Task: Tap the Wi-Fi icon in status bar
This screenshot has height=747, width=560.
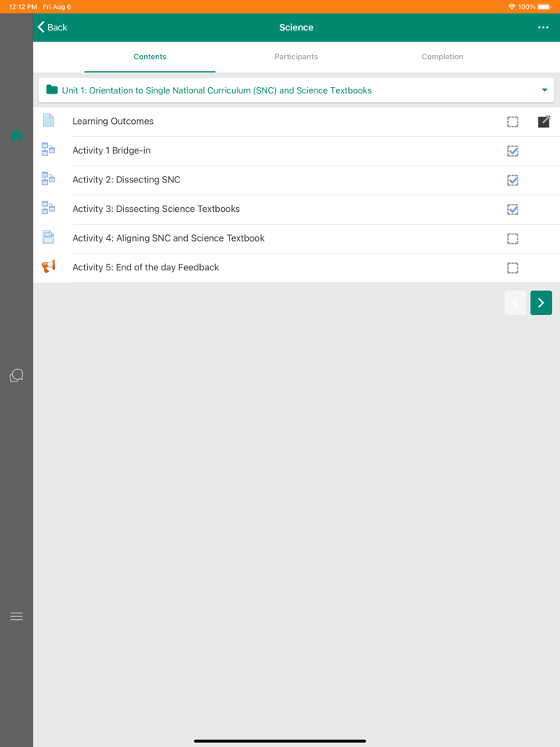Action: coord(512,6)
